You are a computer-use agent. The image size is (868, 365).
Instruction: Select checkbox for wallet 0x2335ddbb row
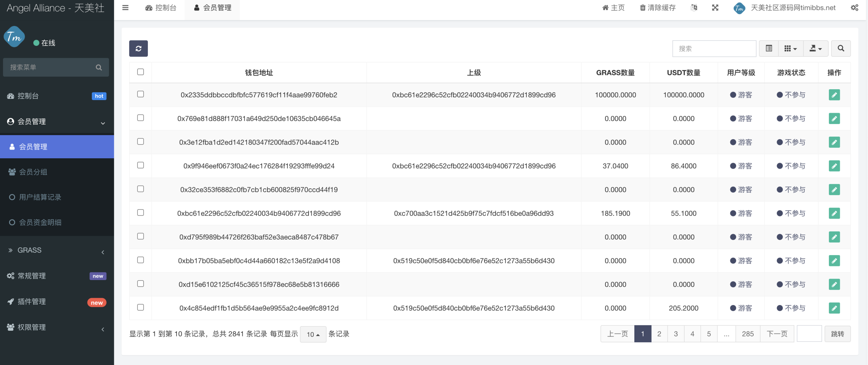click(141, 94)
